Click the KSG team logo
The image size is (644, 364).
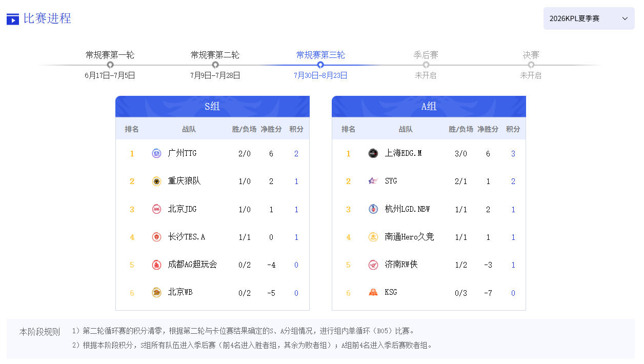[373, 293]
